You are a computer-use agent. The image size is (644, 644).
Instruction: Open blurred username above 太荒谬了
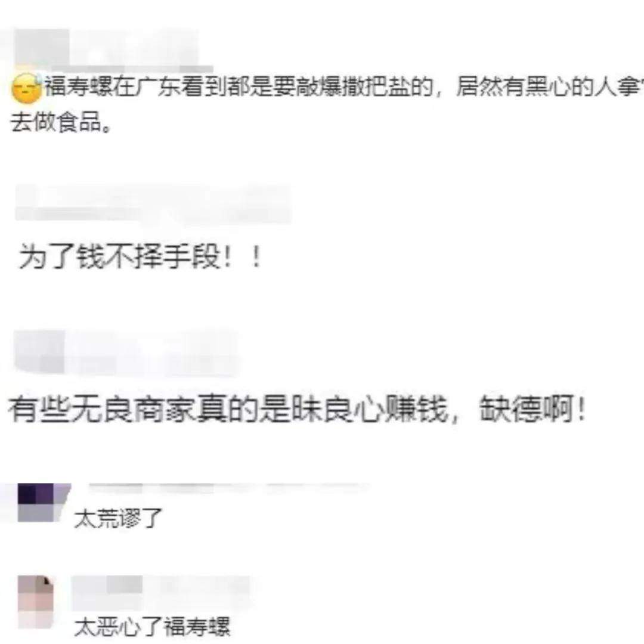pyautogui.click(x=228, y=488)
